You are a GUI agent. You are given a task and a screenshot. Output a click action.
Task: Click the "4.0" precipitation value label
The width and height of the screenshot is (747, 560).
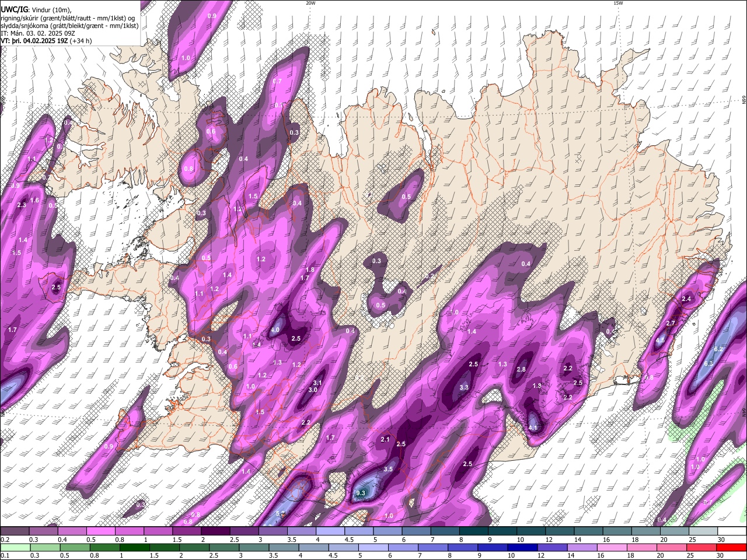point(275,330)
